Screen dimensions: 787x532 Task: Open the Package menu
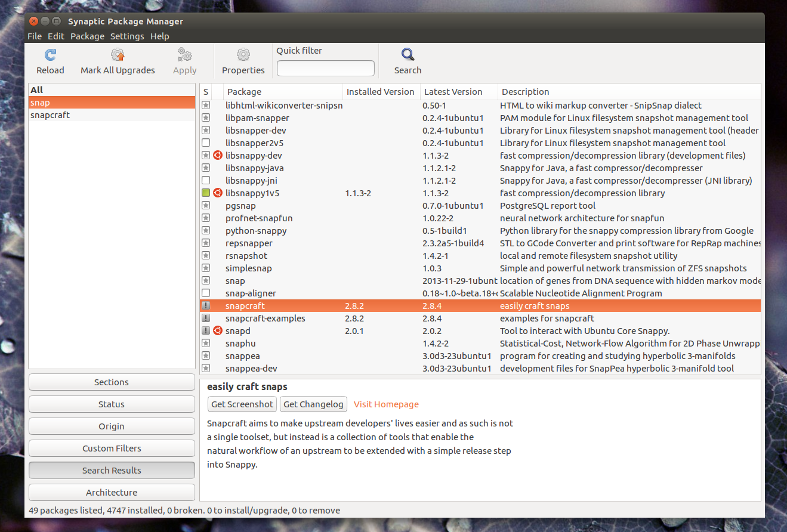(x=87, y=36)
